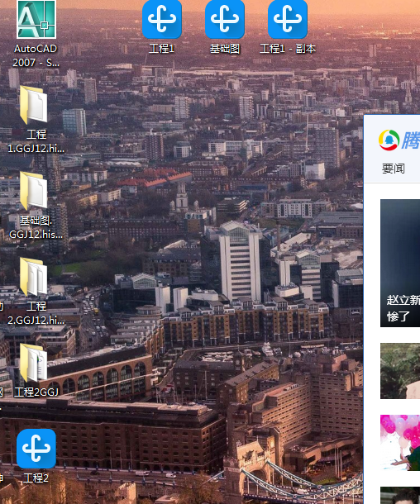Image resolution: width=420 pixels, height=504 pixels.
Task: Open the green plants news thumbnail
Action: (x=400, y=371)
